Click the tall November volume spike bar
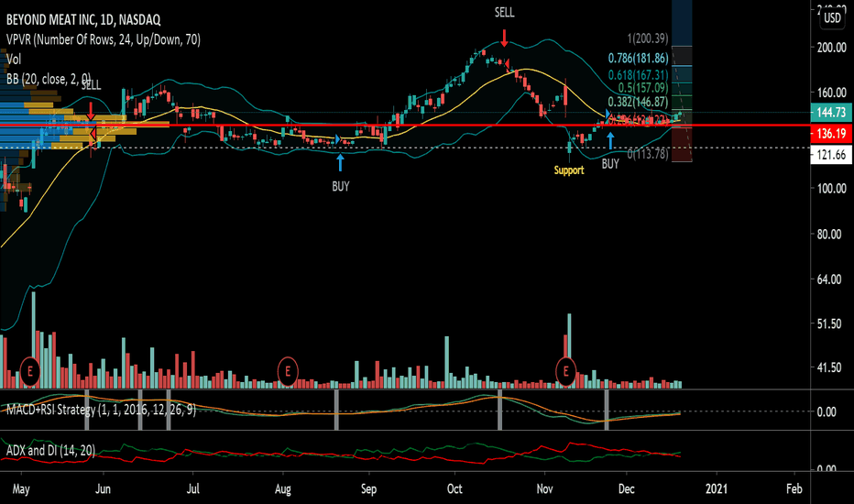This screenshot has height=504, width=854. click(x=569, y=350)
